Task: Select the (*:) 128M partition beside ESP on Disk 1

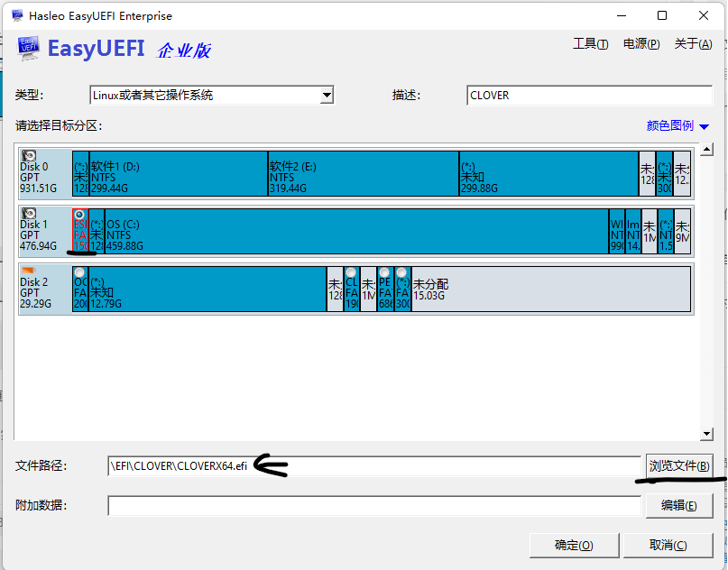Action: pyautogui.click(x=97, y=231)
